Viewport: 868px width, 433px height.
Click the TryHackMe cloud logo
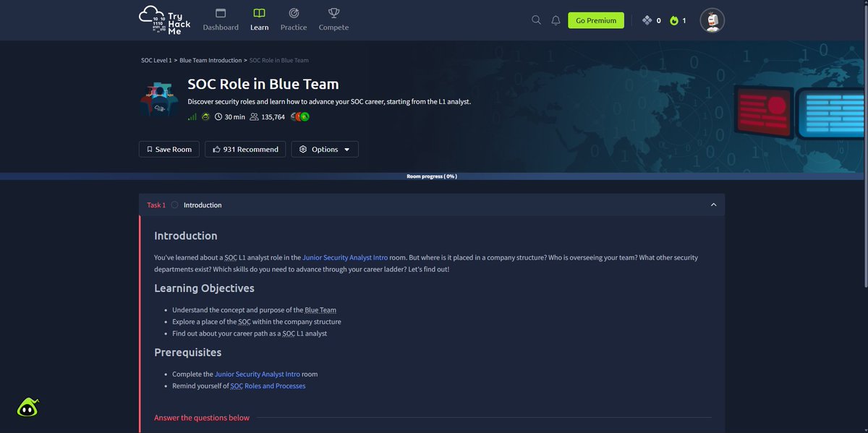164,20
